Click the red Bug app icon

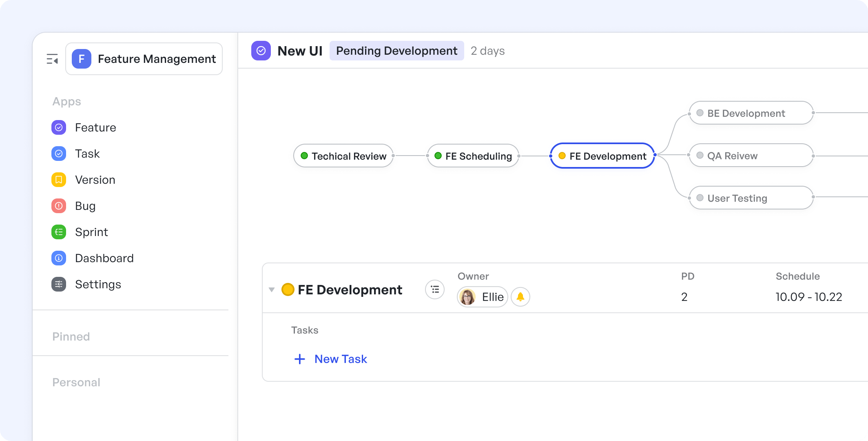point(59,206)
